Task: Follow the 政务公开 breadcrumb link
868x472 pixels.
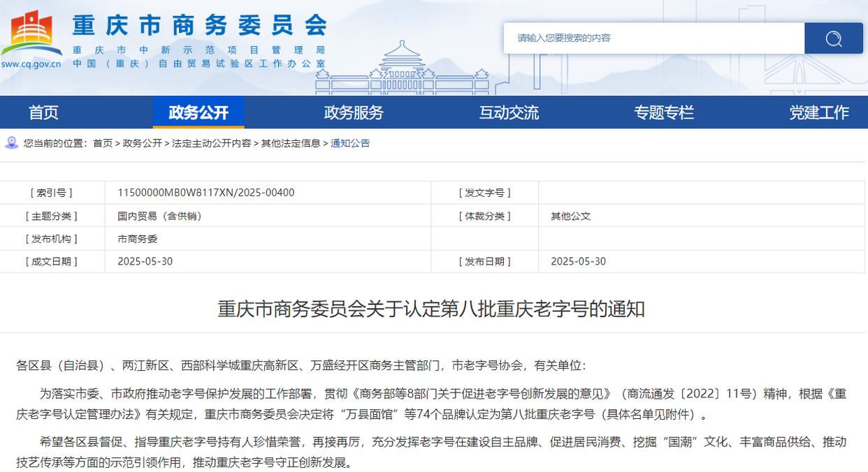Action: coord(143,143)
